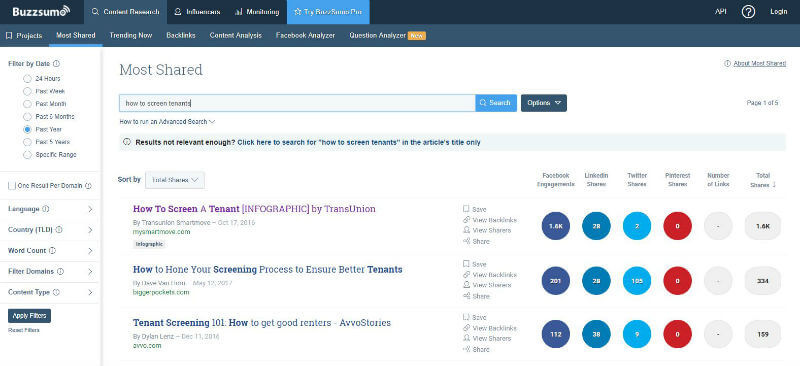This screenshot has height=366, width=800.
Task: Click Save for the TransUnion infographic result
Action: click(x=474, y=209)
